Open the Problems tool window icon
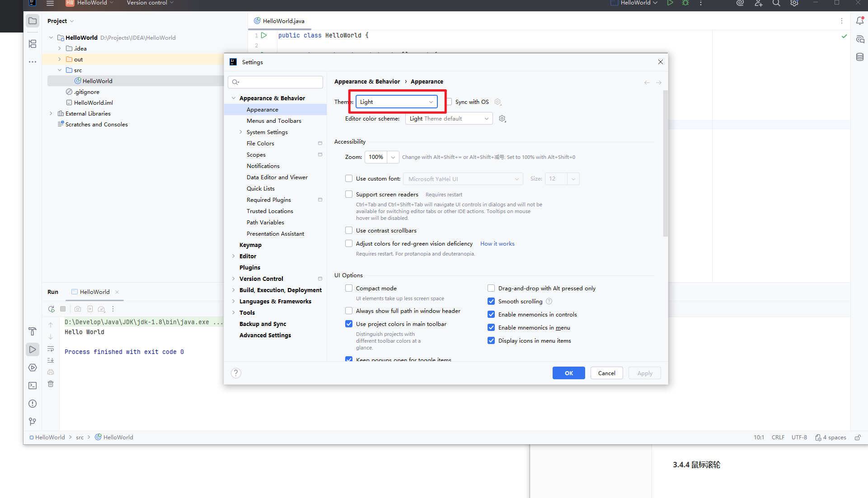Image resolution: width=868 pixels, height=498 pixels. tap(33, 404)
